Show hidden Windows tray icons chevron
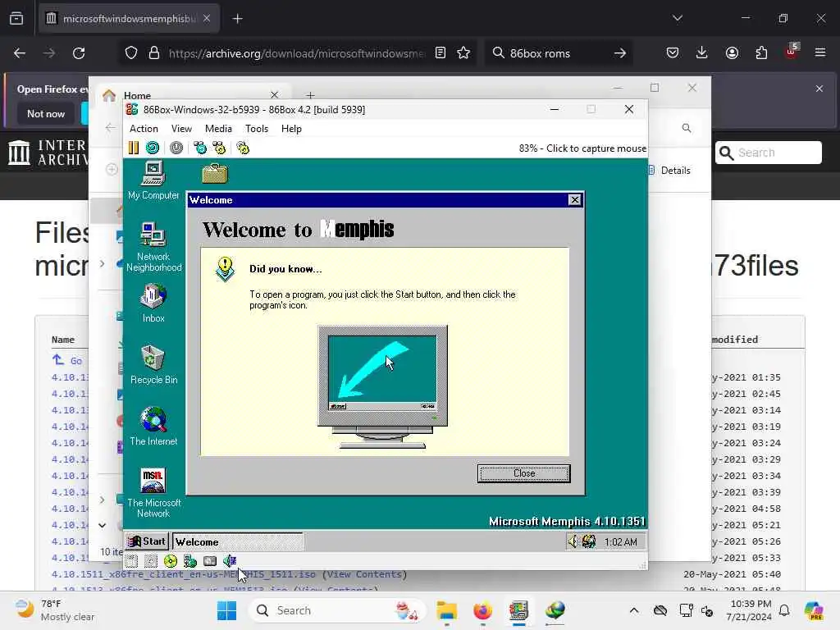The image size is (840, 630). point(634,610)
